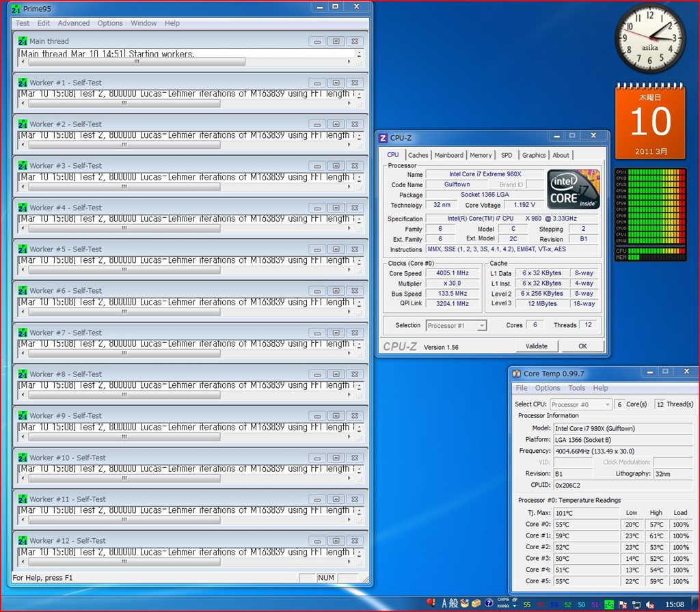Click the calendar gadget showing 10
The height and width of the screenshot is (612, 700).
pos(650,121)
